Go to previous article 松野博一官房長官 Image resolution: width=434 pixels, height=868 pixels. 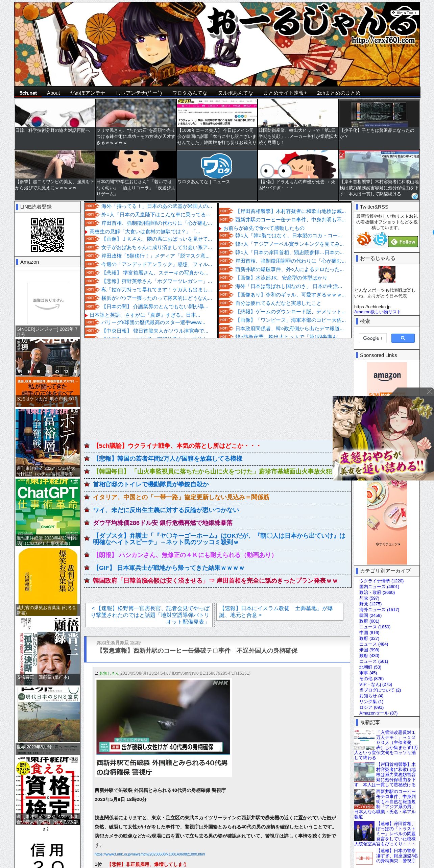click(x=149, y=615)
